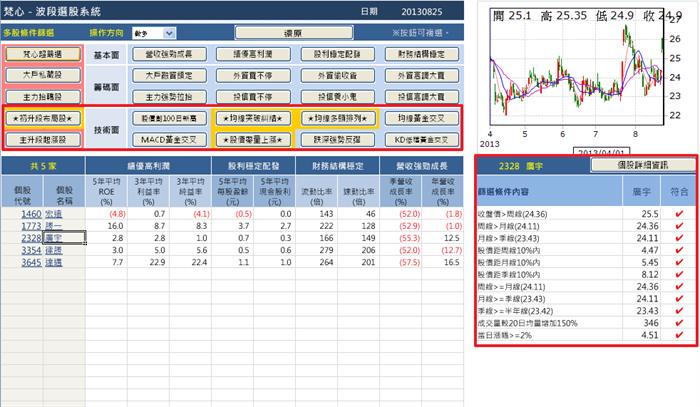
Task: Deselect the ★股價帶量上漲★ highlighted button
Action: pos(253,140)
